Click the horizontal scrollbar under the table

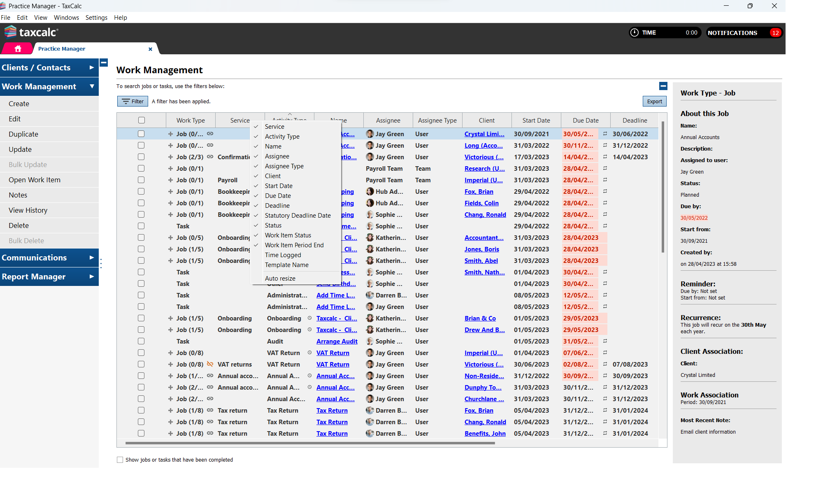click(x=309, y=443)
